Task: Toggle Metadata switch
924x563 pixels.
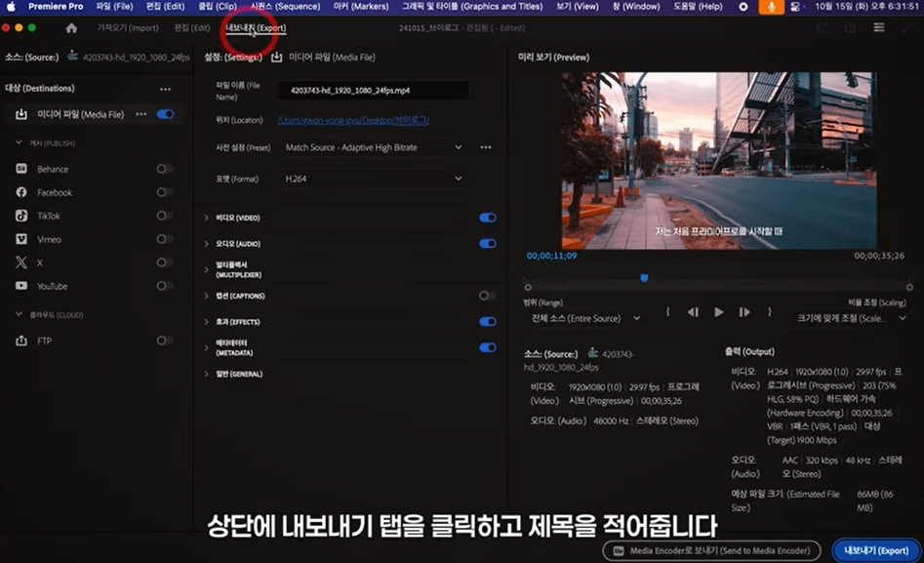Action: tap(487, 347)
